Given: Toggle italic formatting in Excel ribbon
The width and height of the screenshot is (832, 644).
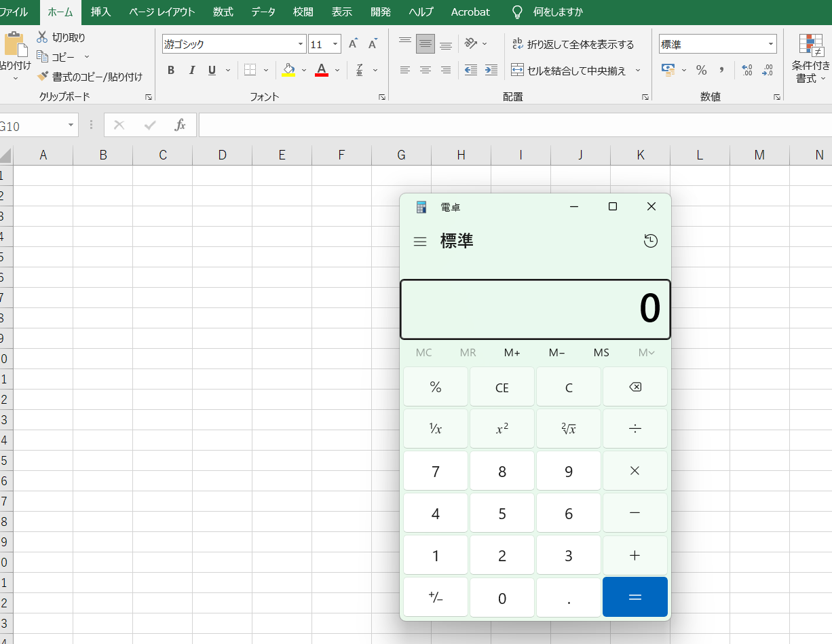Looking at the screenshot, I should click(x=191, y=70).
